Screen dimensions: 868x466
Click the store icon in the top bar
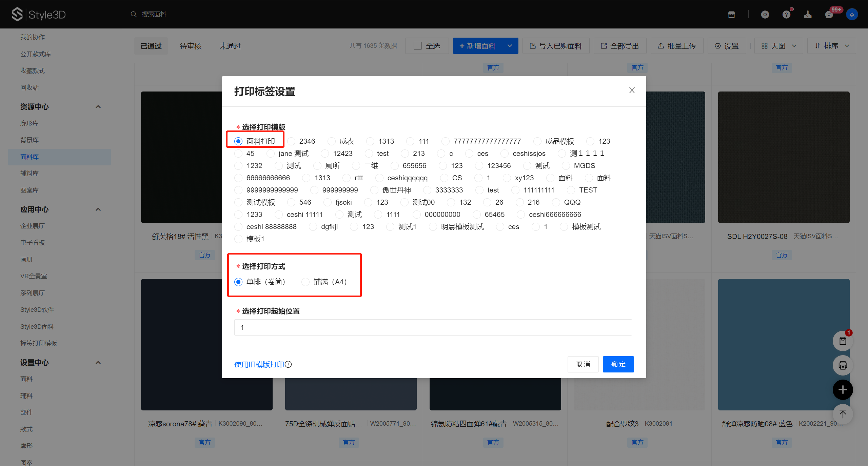731,15
